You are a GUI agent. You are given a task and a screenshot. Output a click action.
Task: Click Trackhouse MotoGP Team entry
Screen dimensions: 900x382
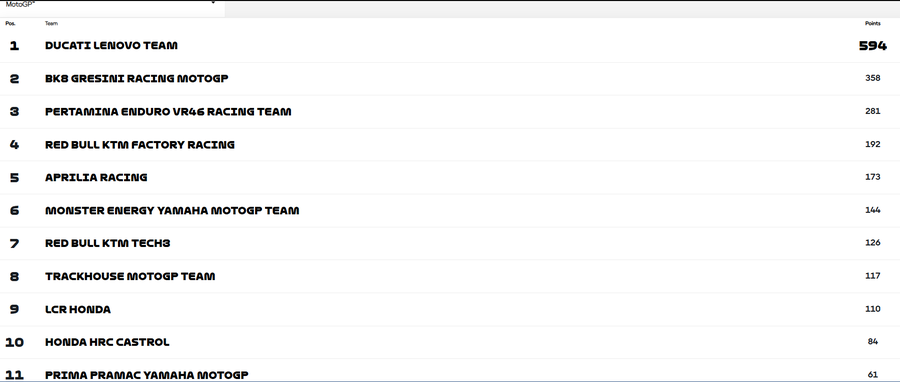click(x=450, y=276)
